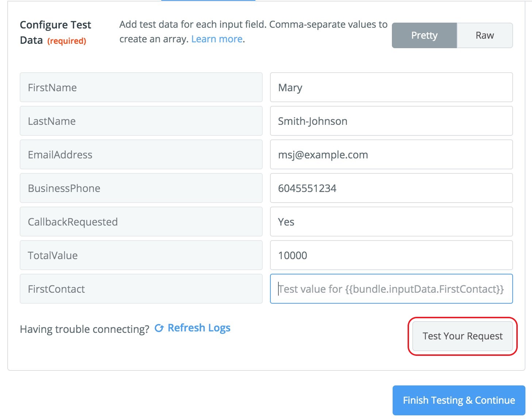Select the 6045551234 phone value field
532x419 pixels.
click(391, 188)
